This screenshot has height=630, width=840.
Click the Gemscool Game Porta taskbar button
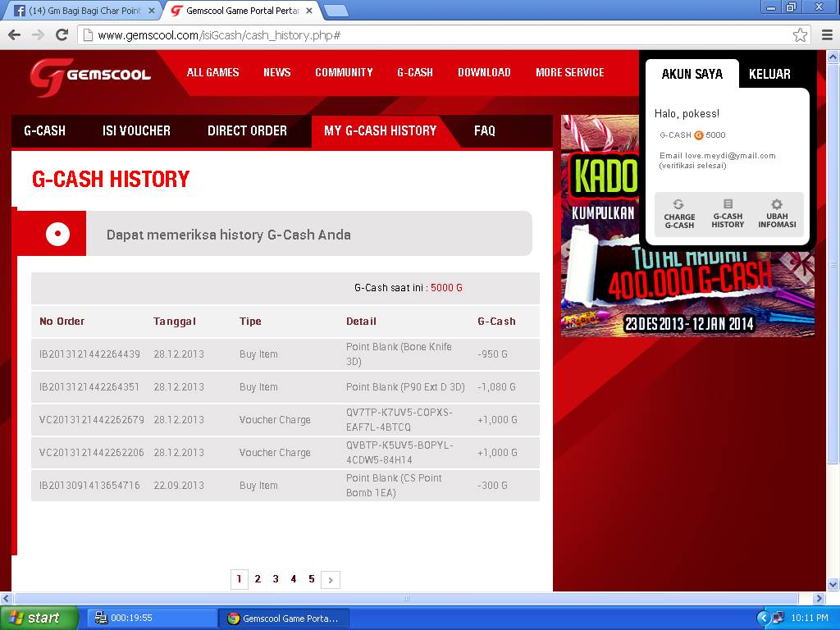coord(284,619)
